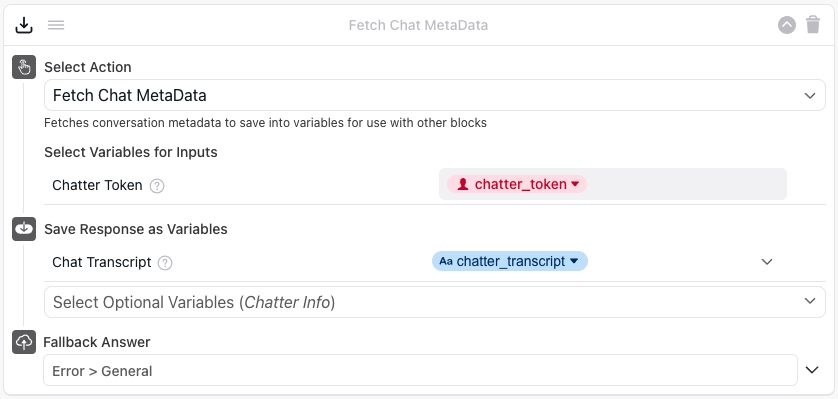Image resolution: width=838 pixels, height=399 pixels.
Task: Open Select Optional Variables dropdown
Action: [x=434, y=302]
